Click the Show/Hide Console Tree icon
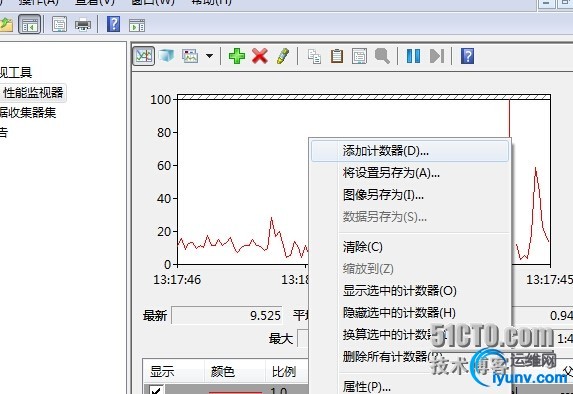The height and width of the screenshot is (394, 573). click(30, 24)
